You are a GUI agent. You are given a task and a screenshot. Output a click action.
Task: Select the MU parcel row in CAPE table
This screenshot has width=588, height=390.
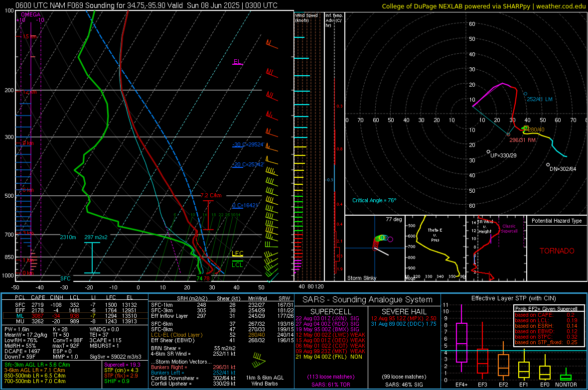[x=75, y=321]
